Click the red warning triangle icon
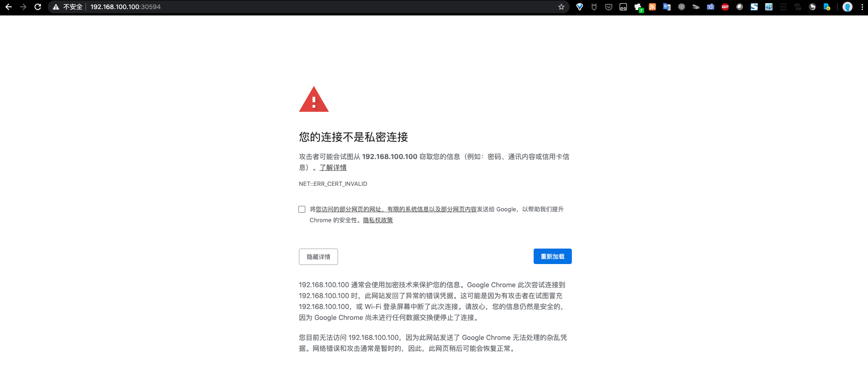 [314, 99]
